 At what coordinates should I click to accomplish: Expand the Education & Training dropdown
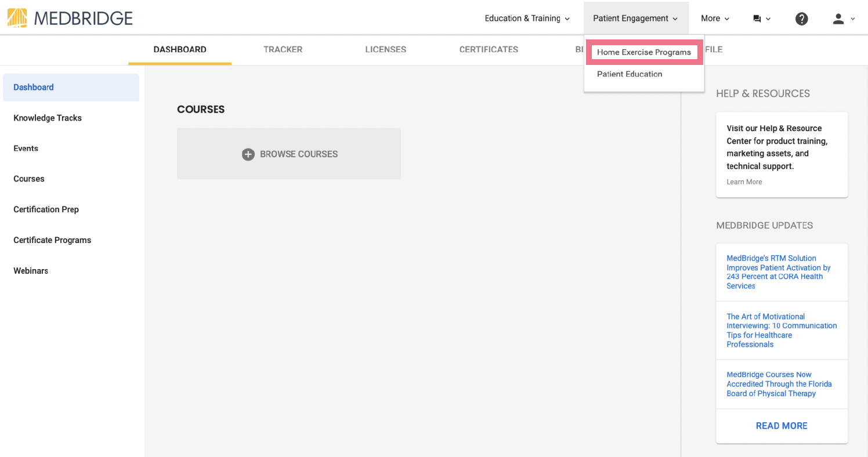(527, 19)
